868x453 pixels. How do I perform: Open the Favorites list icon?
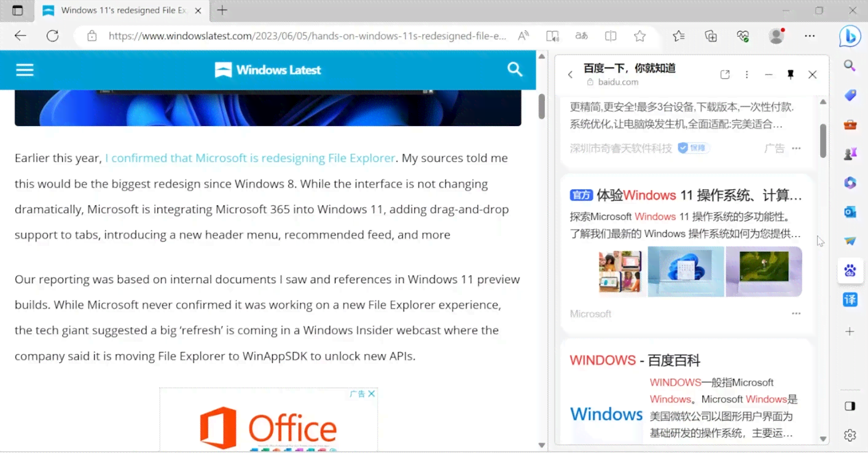tap(679, 36)
